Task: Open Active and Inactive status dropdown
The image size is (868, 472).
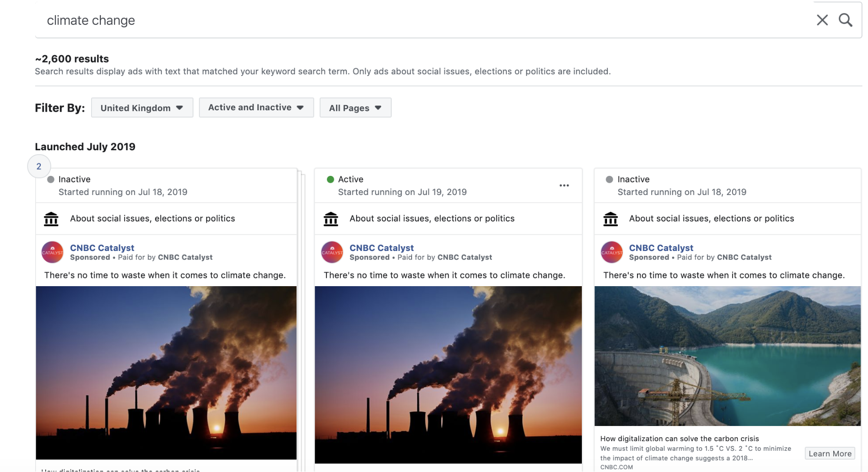Action: pos(256,107)
